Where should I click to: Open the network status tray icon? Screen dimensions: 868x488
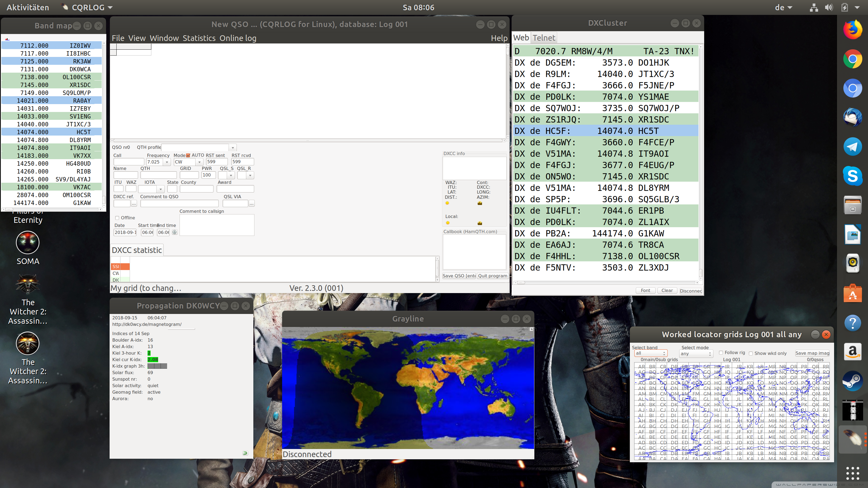pos(814,7)
